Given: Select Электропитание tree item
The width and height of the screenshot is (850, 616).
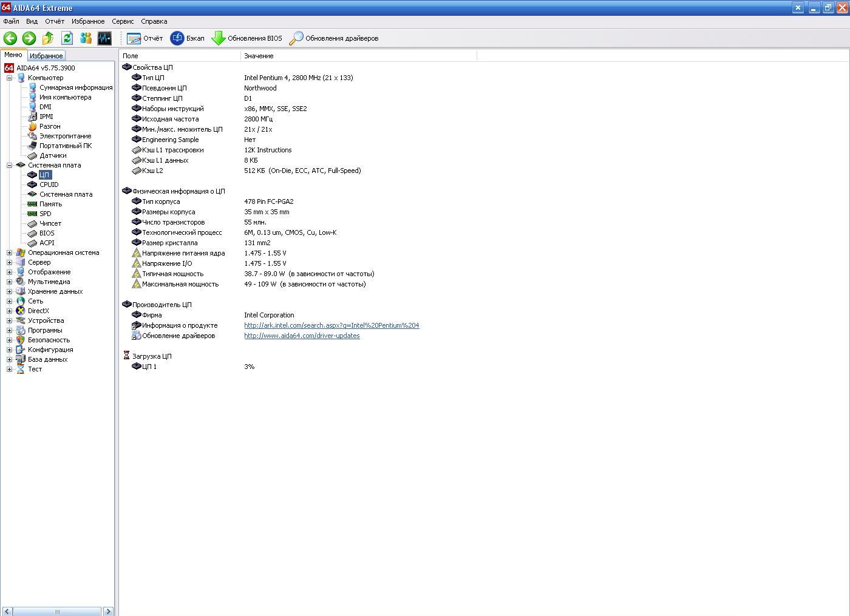Looking at the screenshot, I should tap(66, 136).
